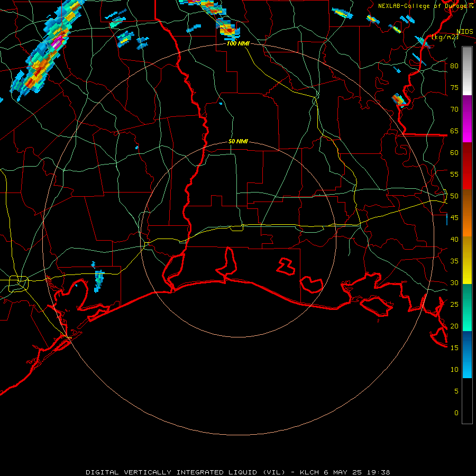
Task: Pick the purple-magenta segment of the VIL color bar
Action: tap(467, 118)
